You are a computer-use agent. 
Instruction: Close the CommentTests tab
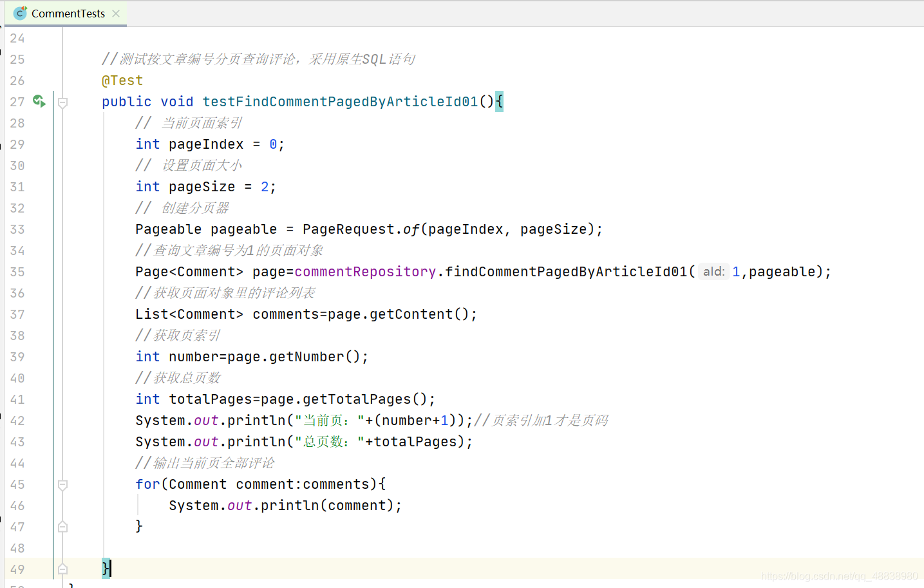click(116, 14)
